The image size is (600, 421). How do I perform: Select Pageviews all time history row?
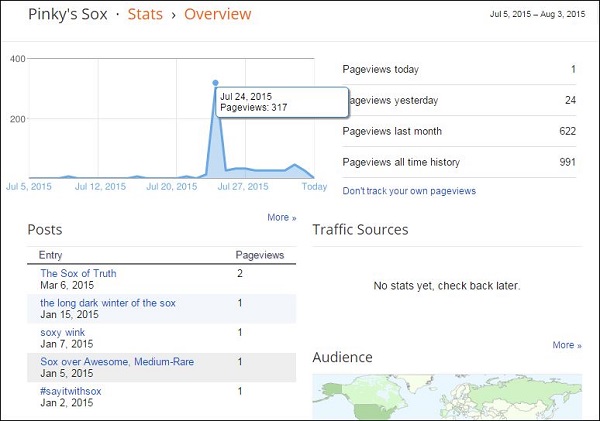(x=460, y=162)
